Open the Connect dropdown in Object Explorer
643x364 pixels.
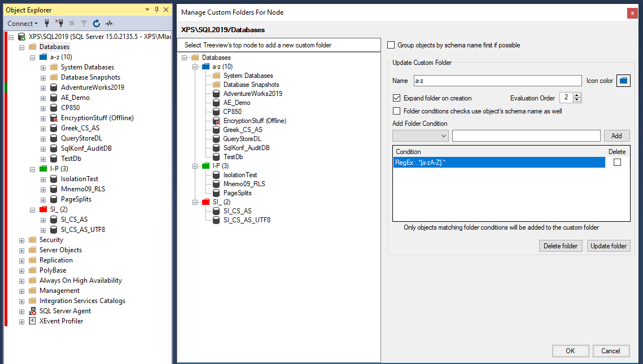pyautogui.click(x=23, y=23)
